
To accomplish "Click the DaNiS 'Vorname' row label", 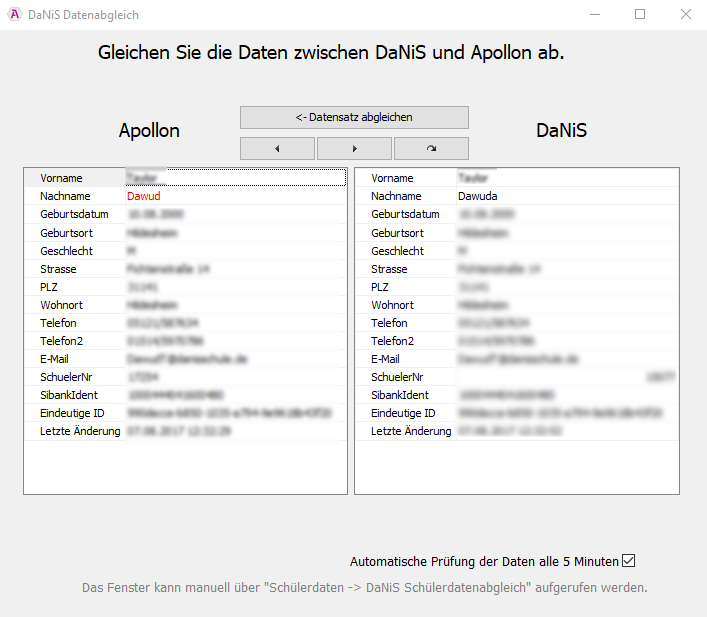I will tap(392, 178).
